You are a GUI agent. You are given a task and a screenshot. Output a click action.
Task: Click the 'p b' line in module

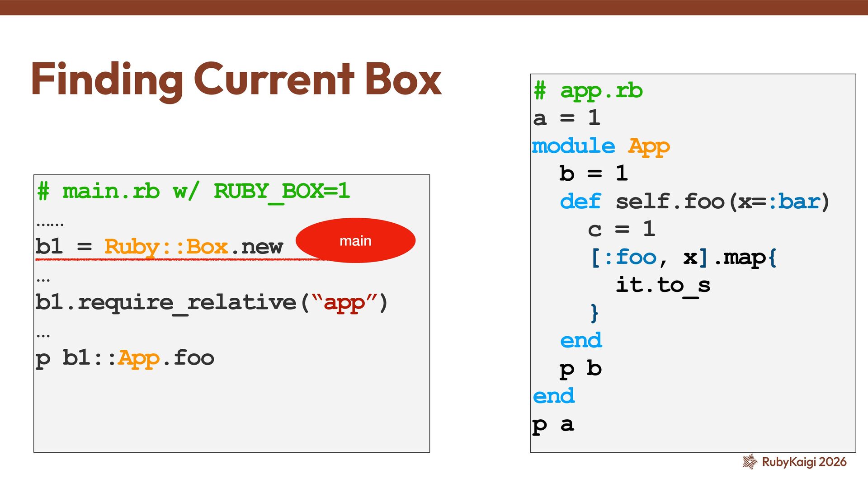pos(580,369)
